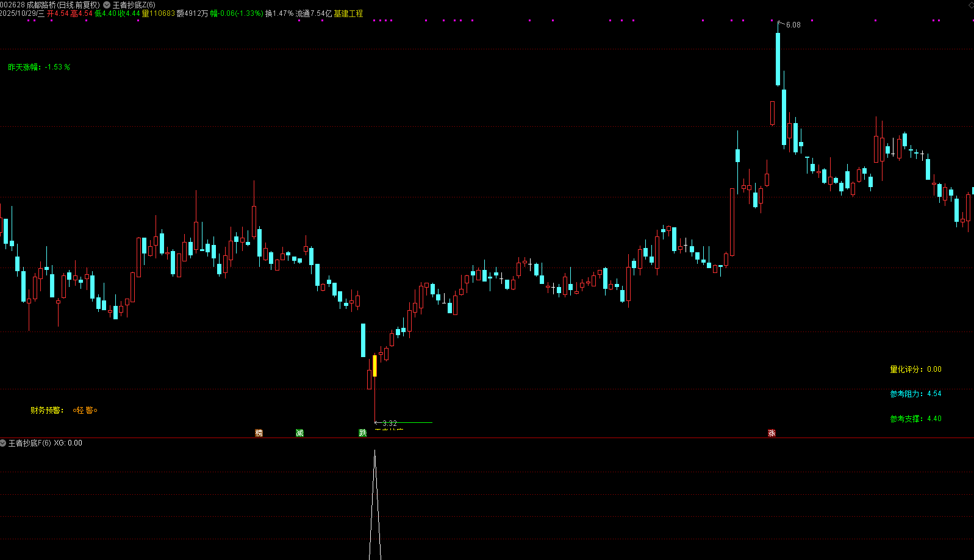
Task: Select the 王者抄底Z(6) main indicator name
Action: click(x=134, y=5)
